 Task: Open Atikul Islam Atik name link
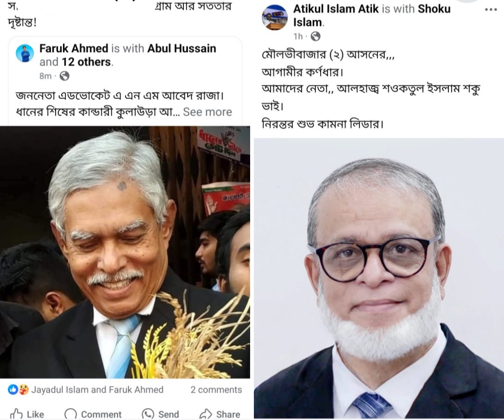pos(336,9)
